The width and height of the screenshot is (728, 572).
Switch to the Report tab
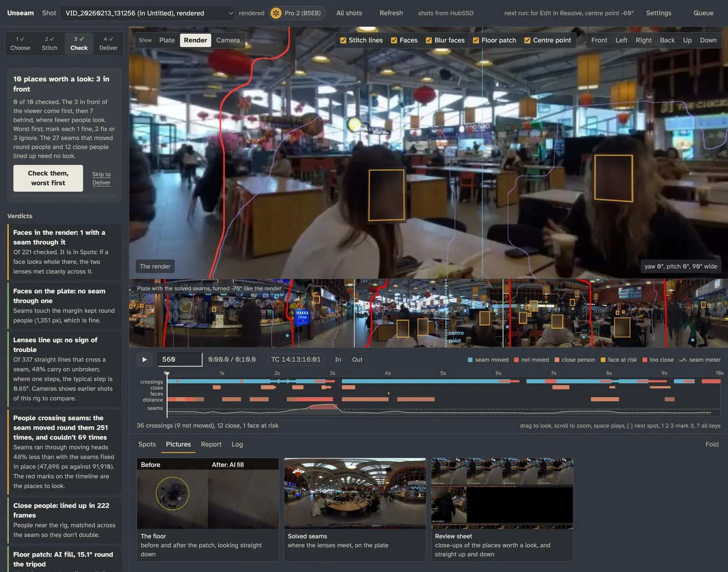[x=211, y=444]
